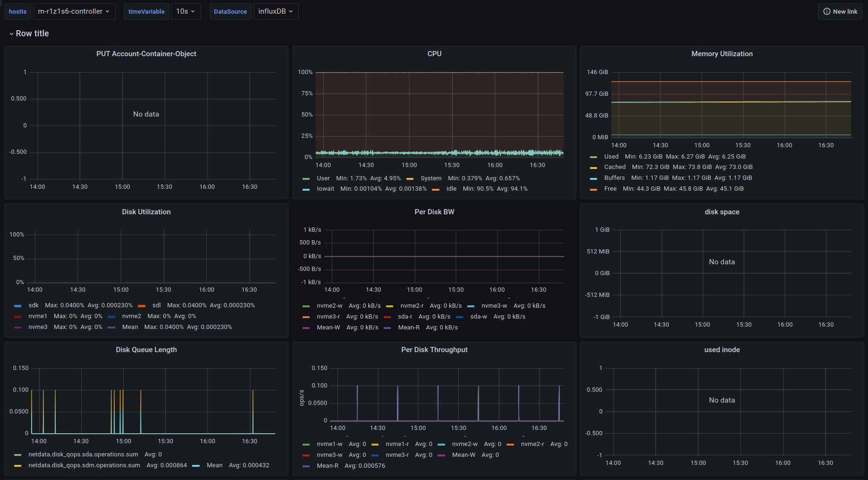Toggle the Cached series in Memory legend
This screenshot has width=868, height=480.
[615, 167]
